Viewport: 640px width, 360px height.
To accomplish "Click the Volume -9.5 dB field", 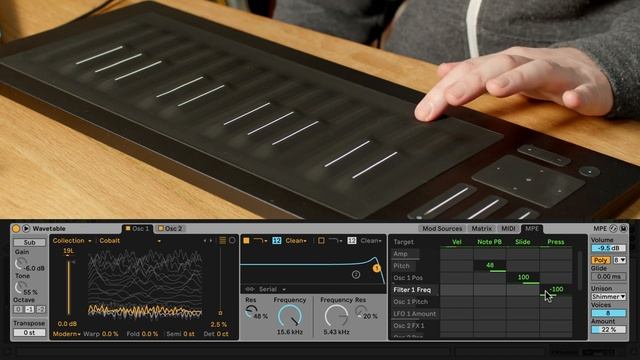I will pyautogui.click(x=609, y=248).
